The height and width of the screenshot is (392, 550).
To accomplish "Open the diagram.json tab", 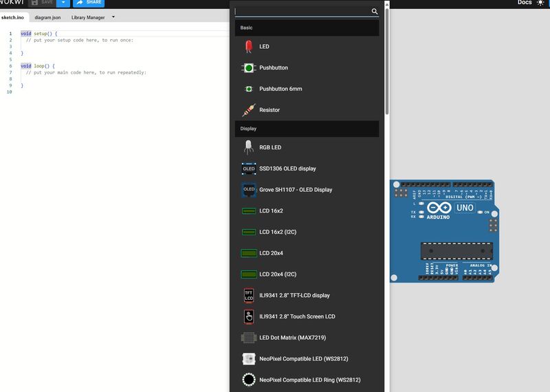I will coord(47,17).
